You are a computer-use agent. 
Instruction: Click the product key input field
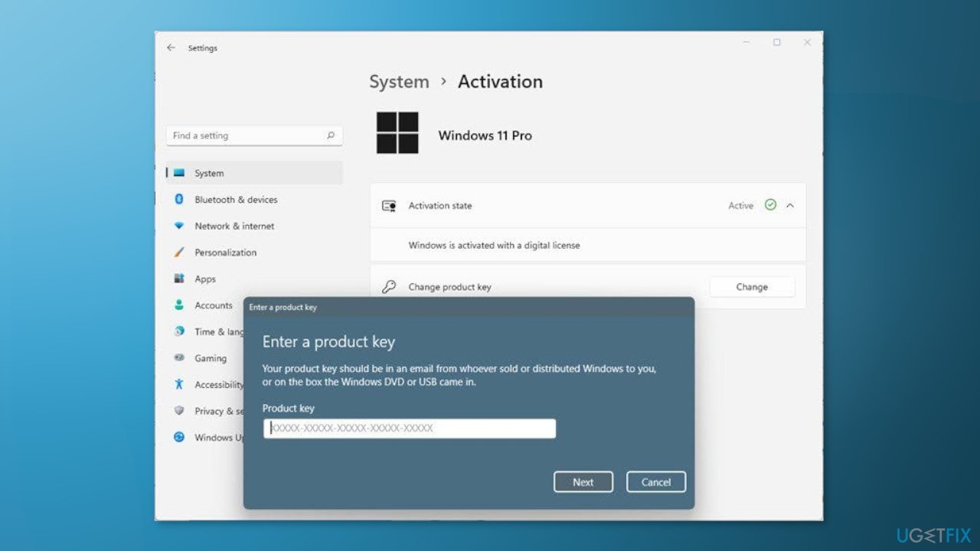pyautogui.click(x=410, y=428)
